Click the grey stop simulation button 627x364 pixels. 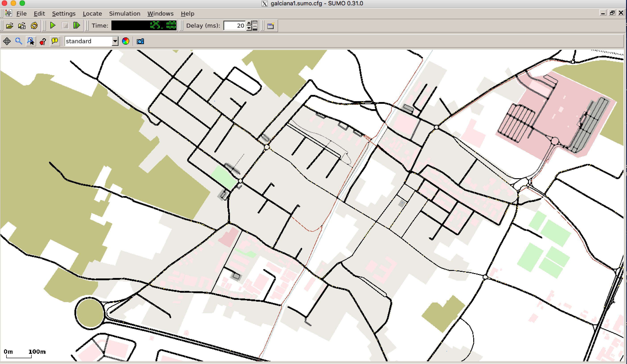(65, 26)
